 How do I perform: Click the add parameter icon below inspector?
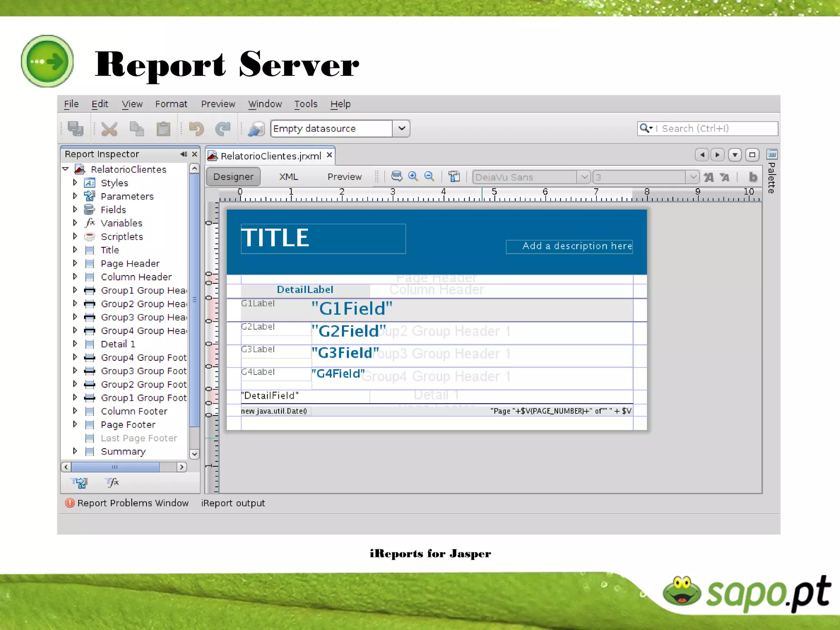79,483
